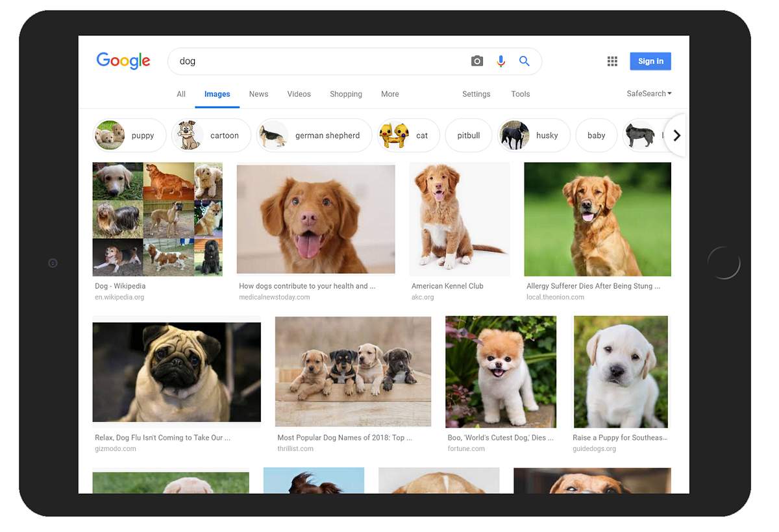Viewport: 779px width, 532px height.
Task: Select the cartoon suggestion chip
Action: pos(211,135)
